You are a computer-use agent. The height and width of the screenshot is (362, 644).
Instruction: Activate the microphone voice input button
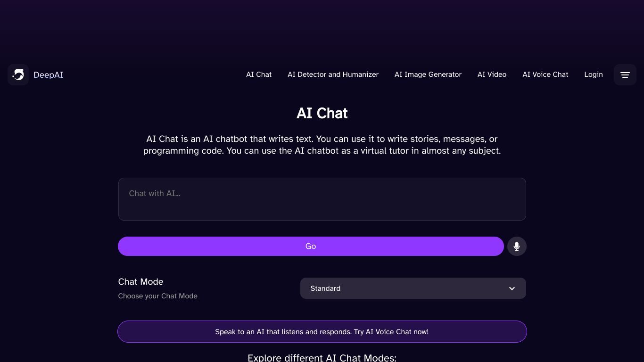517,246
